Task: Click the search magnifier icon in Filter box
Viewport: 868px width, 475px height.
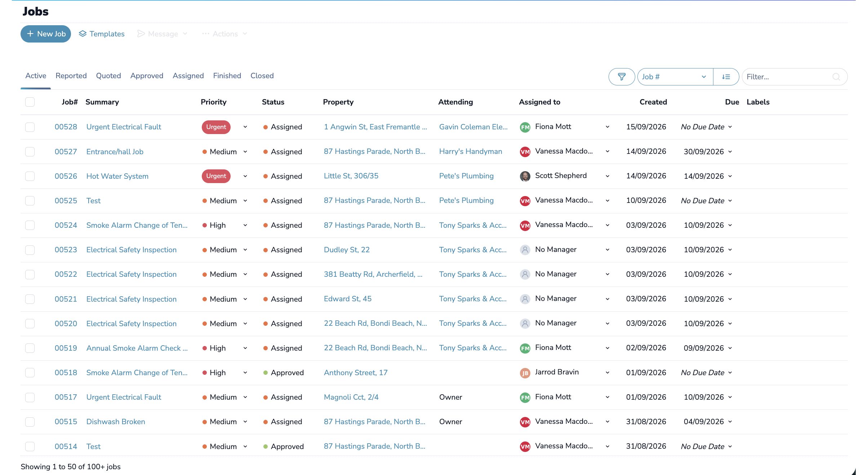Action: pyautogui.click(x=836, y=77)
